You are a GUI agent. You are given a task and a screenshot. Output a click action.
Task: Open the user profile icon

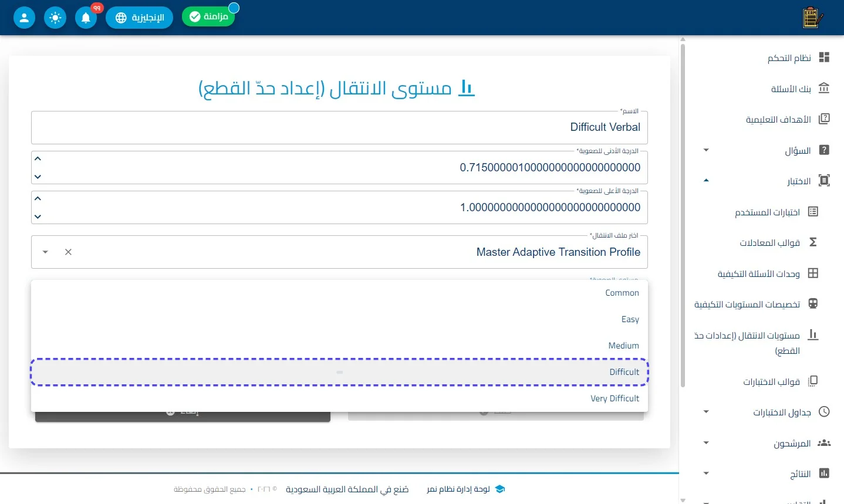click(24, 18)
